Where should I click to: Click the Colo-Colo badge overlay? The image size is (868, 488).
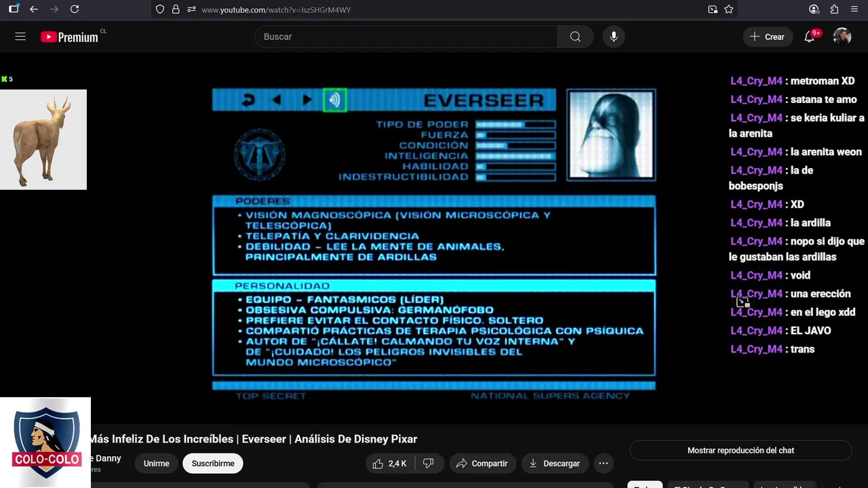(45, 442)
